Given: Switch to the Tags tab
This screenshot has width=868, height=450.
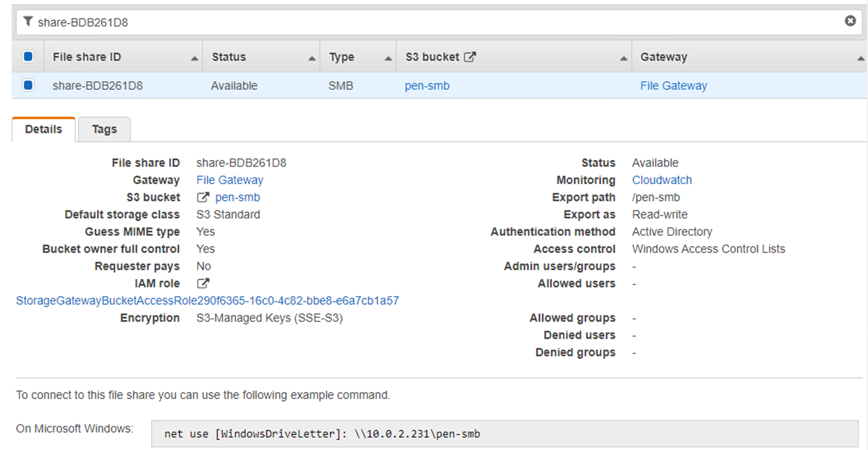Looking at the screenshot, I should (x=104, y=129).
